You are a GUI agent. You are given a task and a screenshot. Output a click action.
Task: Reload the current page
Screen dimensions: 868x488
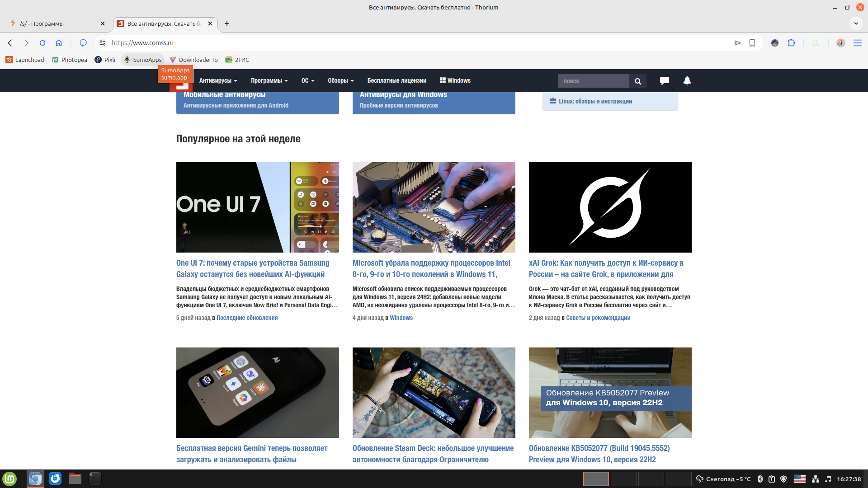(42, 43)
